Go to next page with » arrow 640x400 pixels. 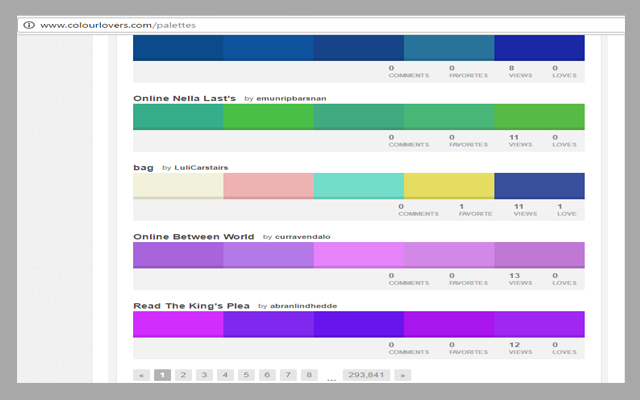(402, 375)
